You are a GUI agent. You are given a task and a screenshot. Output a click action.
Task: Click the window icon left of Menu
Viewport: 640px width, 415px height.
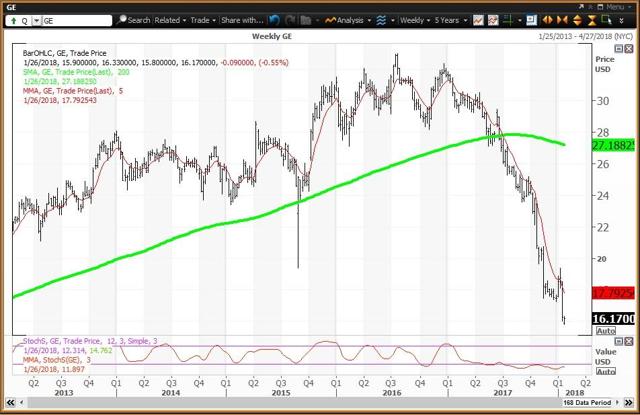600,7
